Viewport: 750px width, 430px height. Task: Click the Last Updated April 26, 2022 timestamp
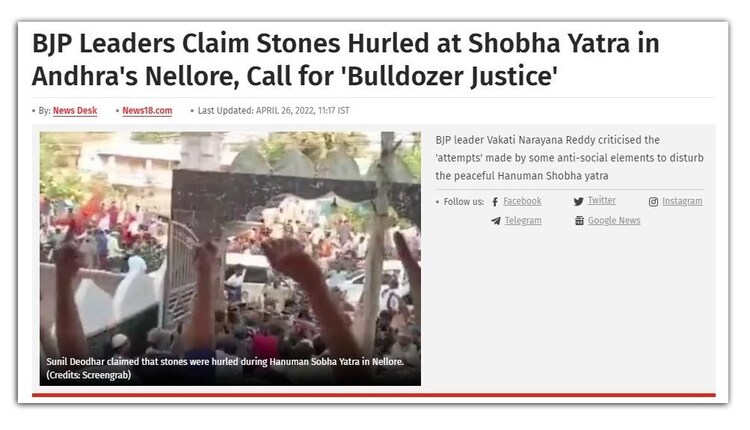pyautogui.click(x=274, y=110)
